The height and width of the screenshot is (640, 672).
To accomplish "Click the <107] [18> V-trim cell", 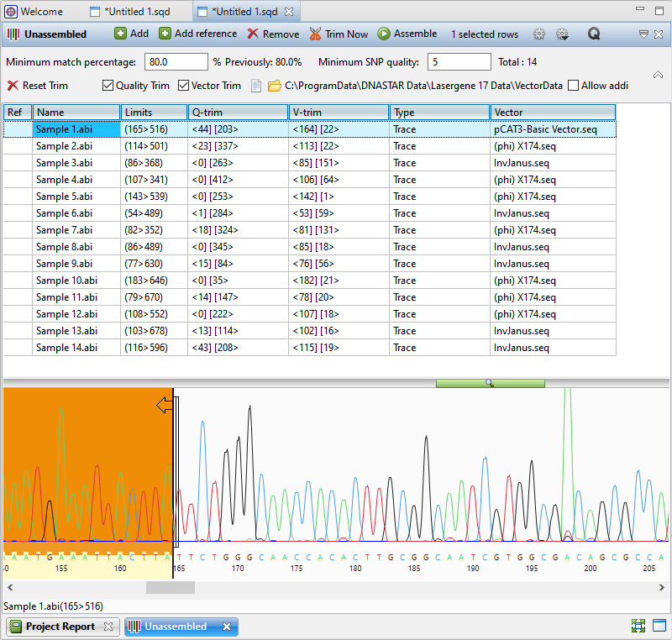I will [x=339, y=314].
